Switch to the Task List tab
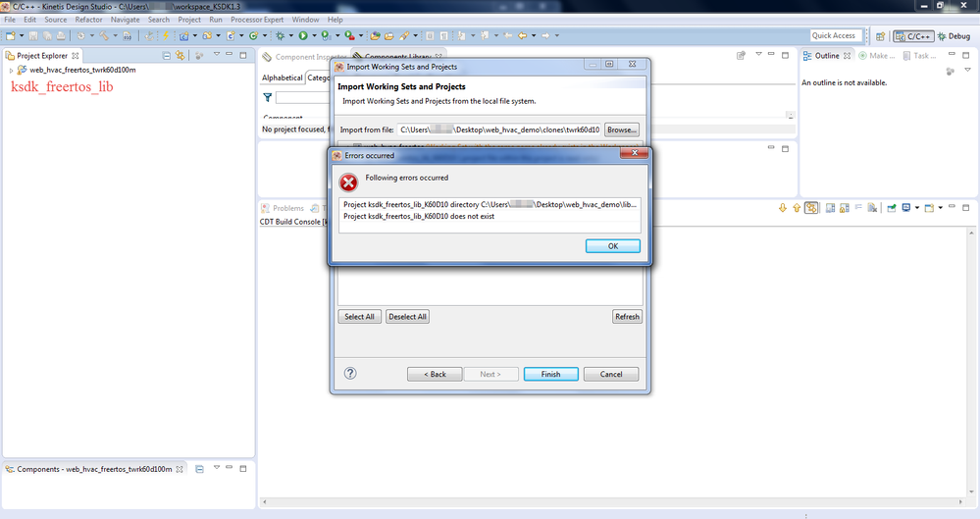This screenshot has height=519, width=980. pyautogui.click(x=919, y=56)
